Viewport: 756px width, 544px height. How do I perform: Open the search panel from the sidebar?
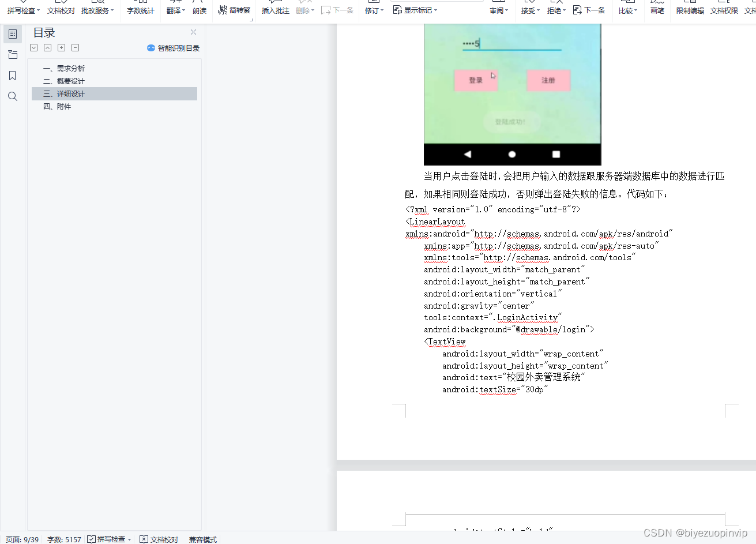tap(13, 96)
